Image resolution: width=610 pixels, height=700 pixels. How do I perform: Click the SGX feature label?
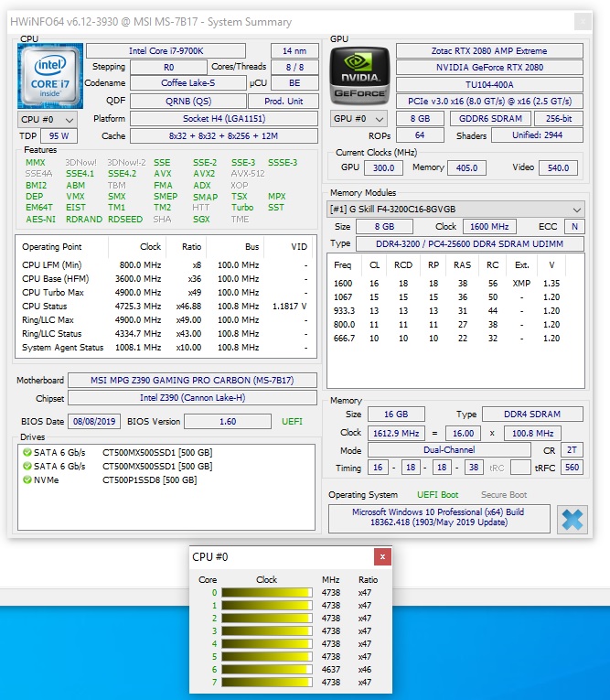click(201, 220)
